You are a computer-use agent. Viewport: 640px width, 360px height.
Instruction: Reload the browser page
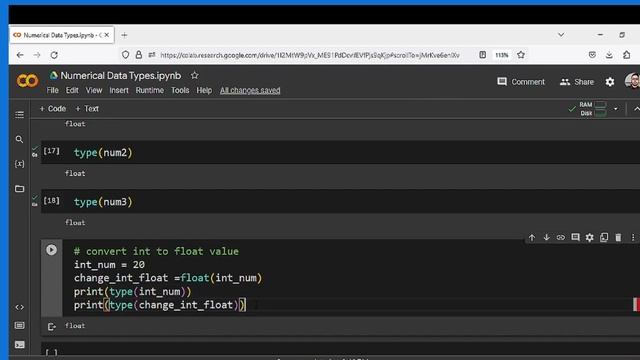(x=54, y=55)
